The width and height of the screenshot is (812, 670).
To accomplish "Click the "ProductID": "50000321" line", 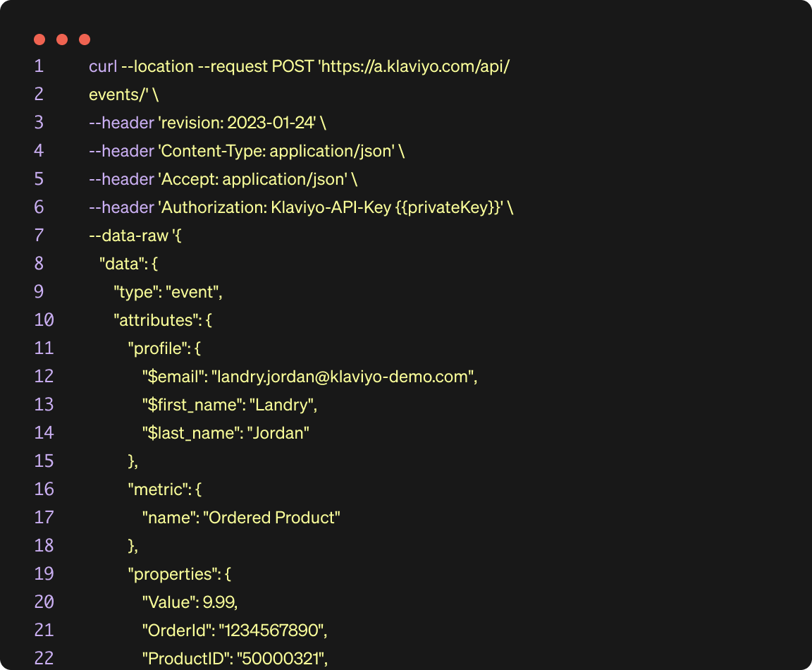I will [235, 659].
